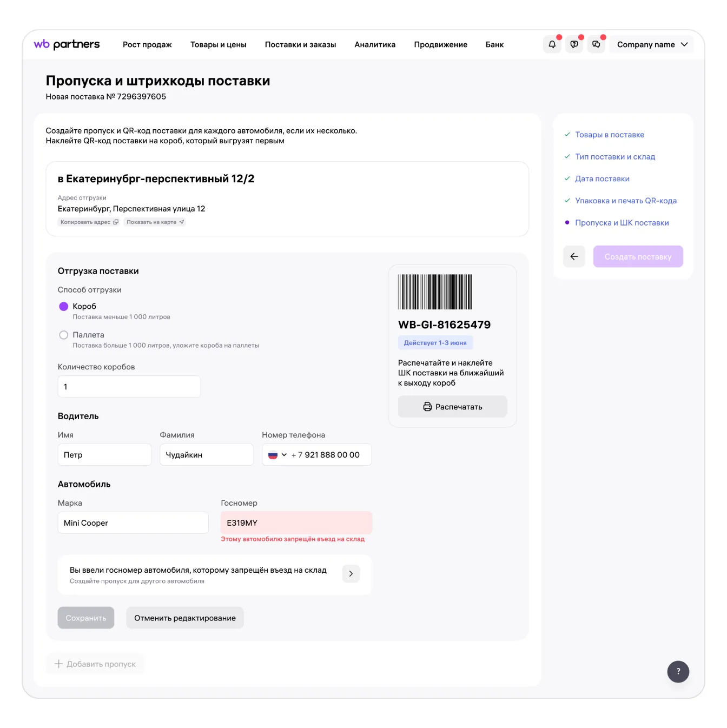
Task: Open the phone country flag dropdown
Action: tap(277, 455)
